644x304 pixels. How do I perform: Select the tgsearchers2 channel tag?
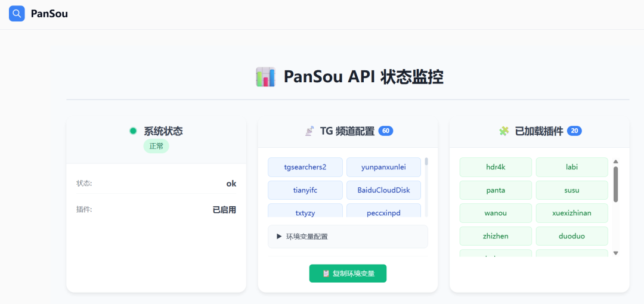(305, 167)
